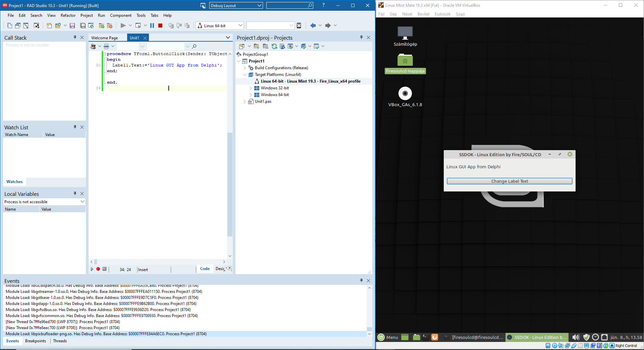Click the date and time in Mint panel
Image resolution: width=644 pixels, height=350 pixels.
click(626, 337)
